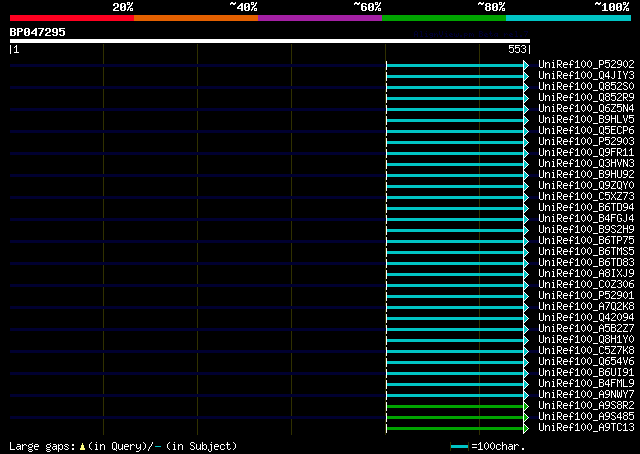Click the purple ~60% identity legend segment
The image size is (640, 454).
(x=320, y=18)
